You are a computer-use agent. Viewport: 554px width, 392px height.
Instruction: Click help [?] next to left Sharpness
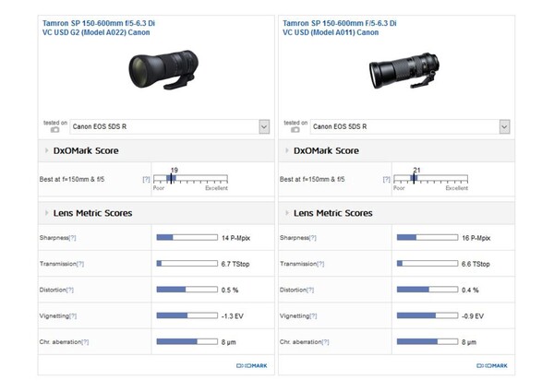tap(72, 237)
